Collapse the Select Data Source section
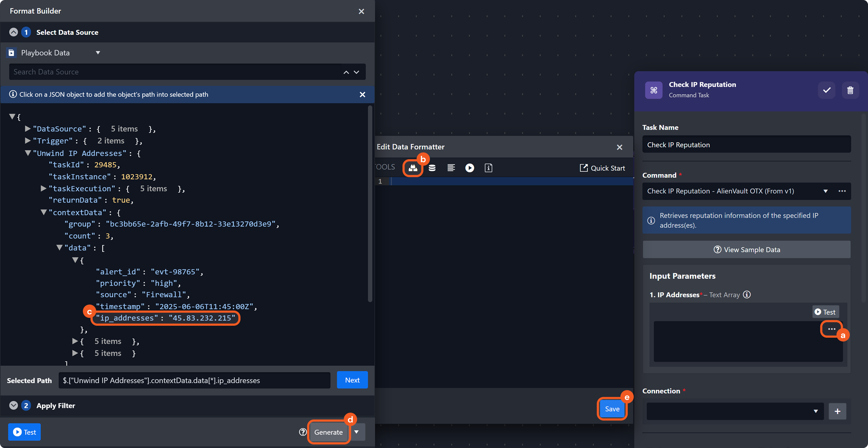Screen dimensions: 868x448 tap(14, 32)
